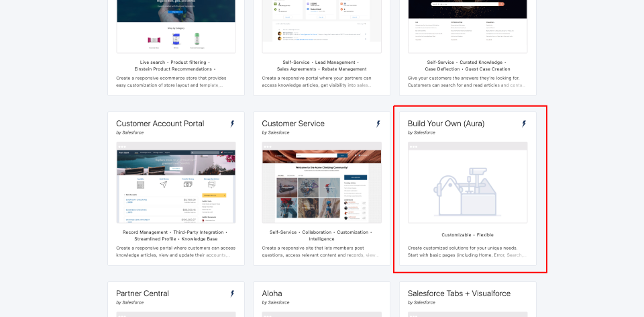Open the Customer Account Portal preview thumbnail
This screenshot has width=644, height=317.
click(176, 183)
